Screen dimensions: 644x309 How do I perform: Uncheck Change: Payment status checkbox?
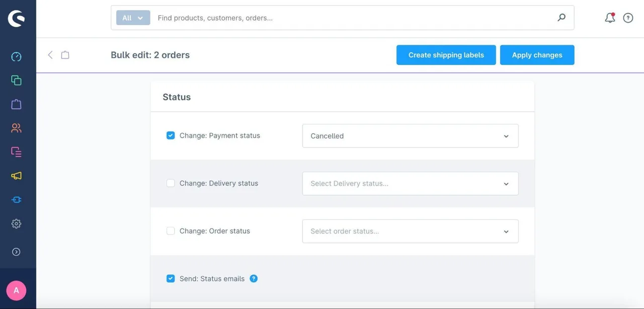(171, 136)
